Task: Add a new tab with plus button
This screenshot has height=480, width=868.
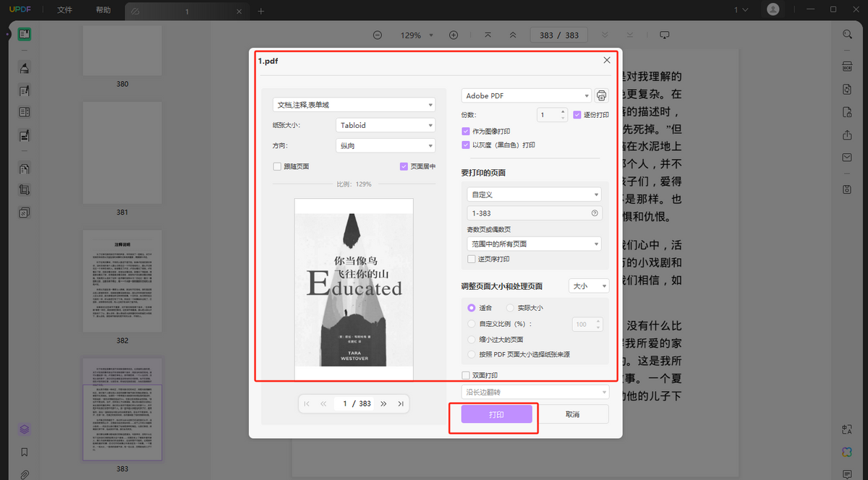Action: tap(261, 11)
